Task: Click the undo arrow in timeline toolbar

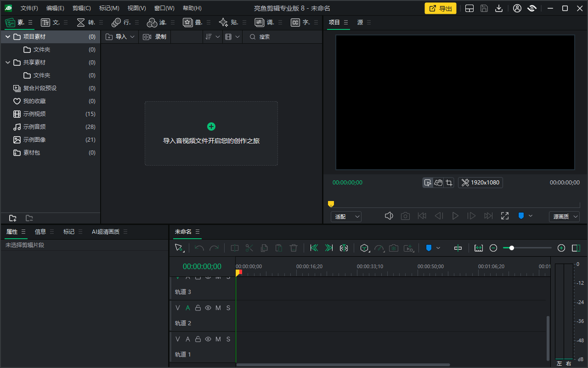Action: [x=199, y=248]
